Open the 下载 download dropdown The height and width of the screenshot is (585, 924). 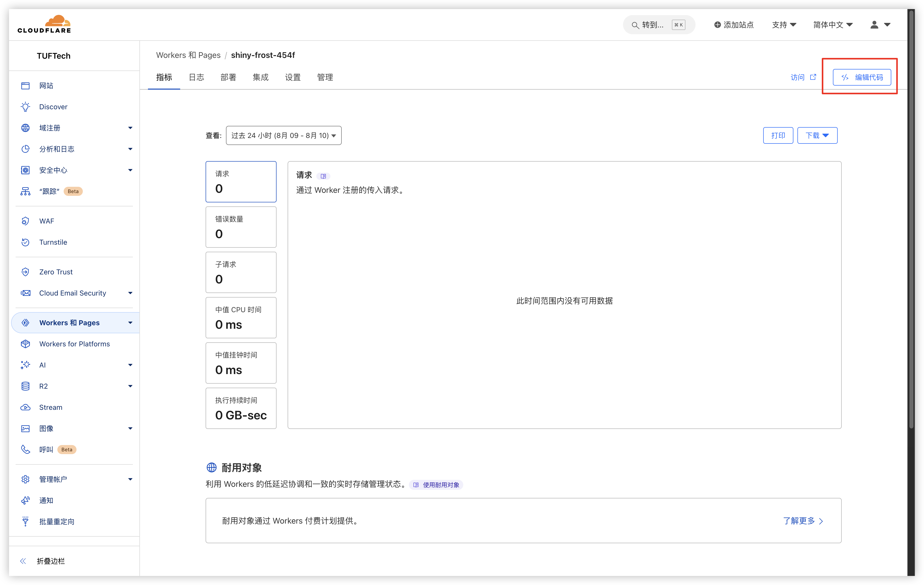coord(817,135)
